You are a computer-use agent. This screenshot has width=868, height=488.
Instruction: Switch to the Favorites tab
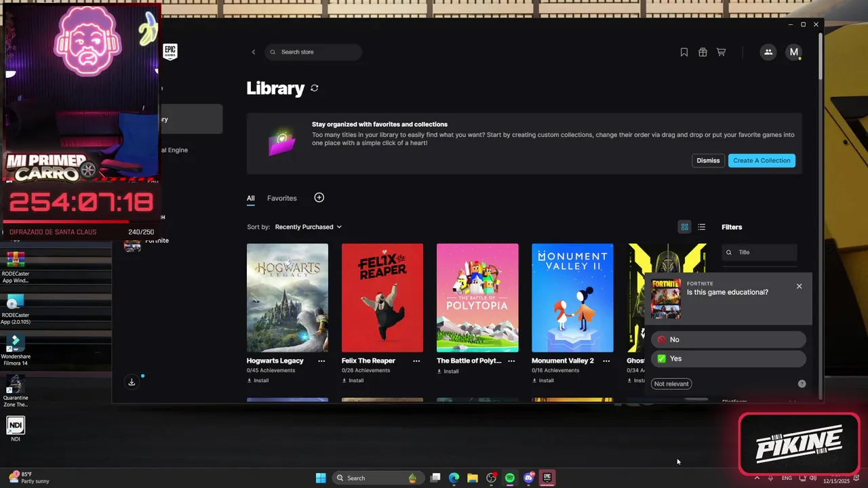[x=282, y=198]
